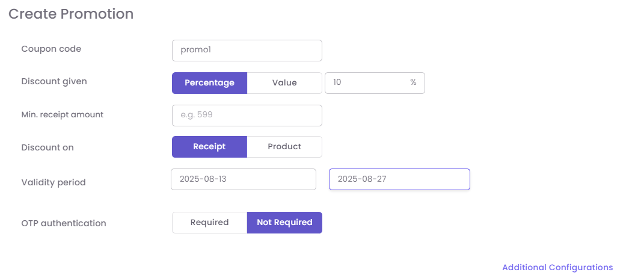This screenshot has height=278, width=644.
Task: Click the Validity period label text
Action: [x=54, y=182]
